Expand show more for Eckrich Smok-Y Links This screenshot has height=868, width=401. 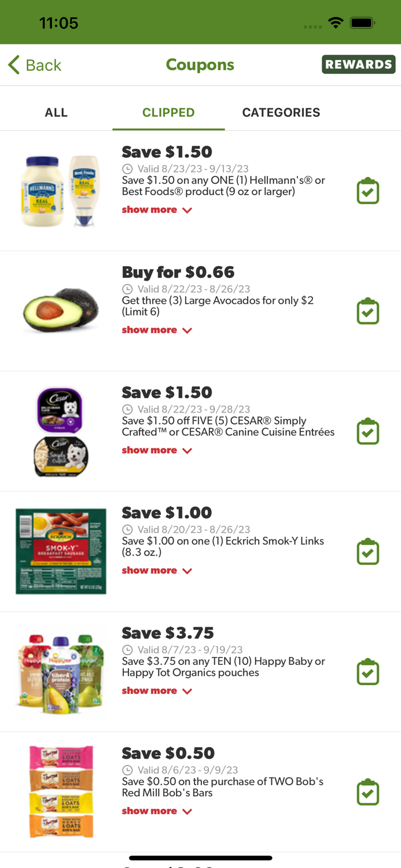point(157,571)
